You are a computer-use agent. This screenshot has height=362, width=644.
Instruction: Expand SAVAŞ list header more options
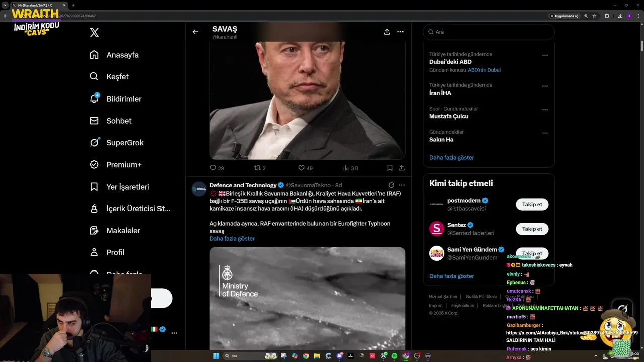(400, 32)
